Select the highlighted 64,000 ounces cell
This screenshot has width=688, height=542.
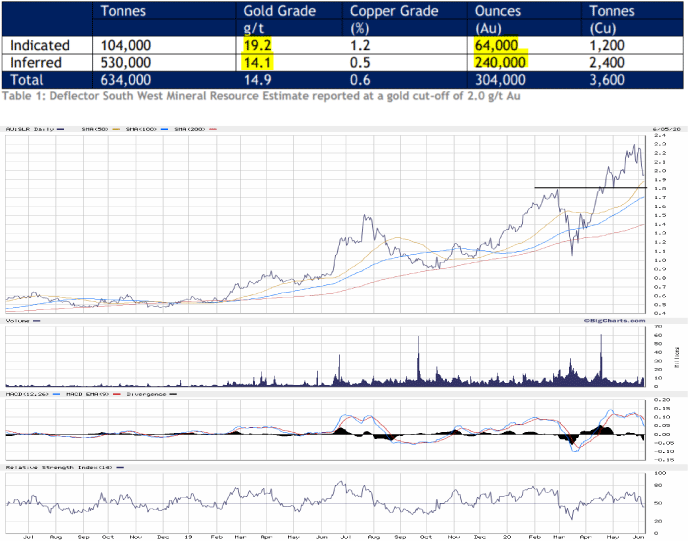click(x=500, y=45)
